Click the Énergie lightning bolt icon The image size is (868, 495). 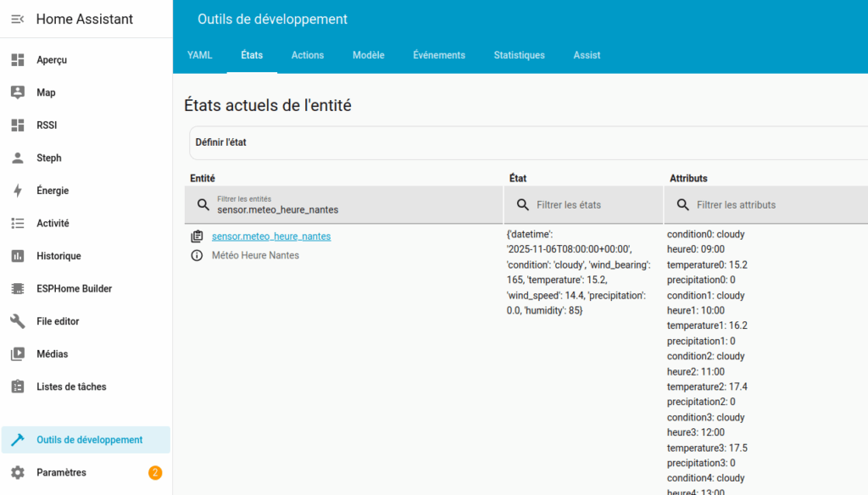click(x=18, y=191)
